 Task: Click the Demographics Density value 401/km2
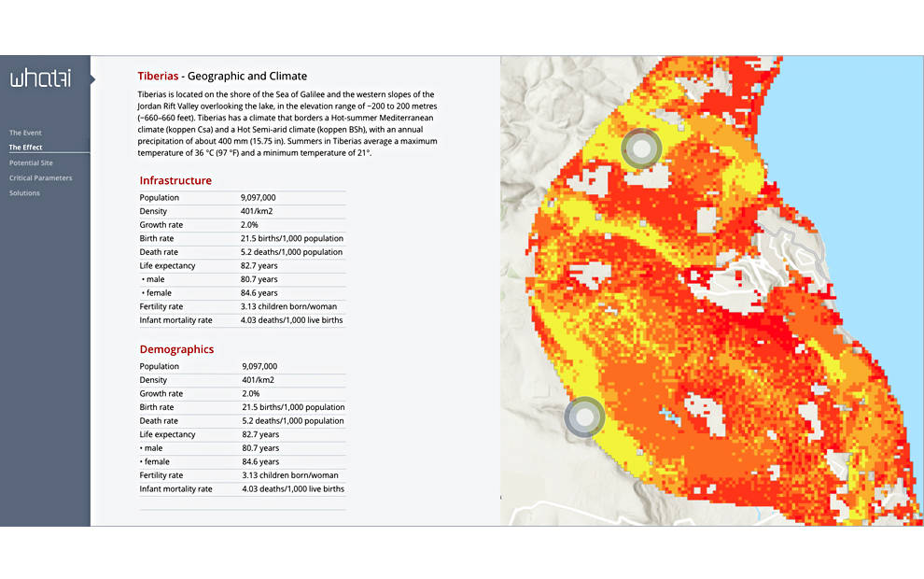pos(259,380)
